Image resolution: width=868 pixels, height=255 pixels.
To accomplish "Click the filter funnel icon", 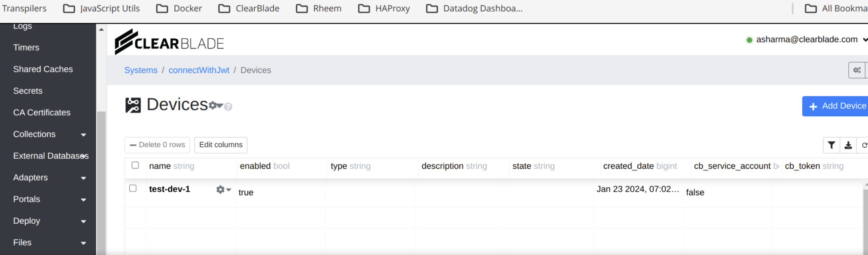I will point(831,145).
